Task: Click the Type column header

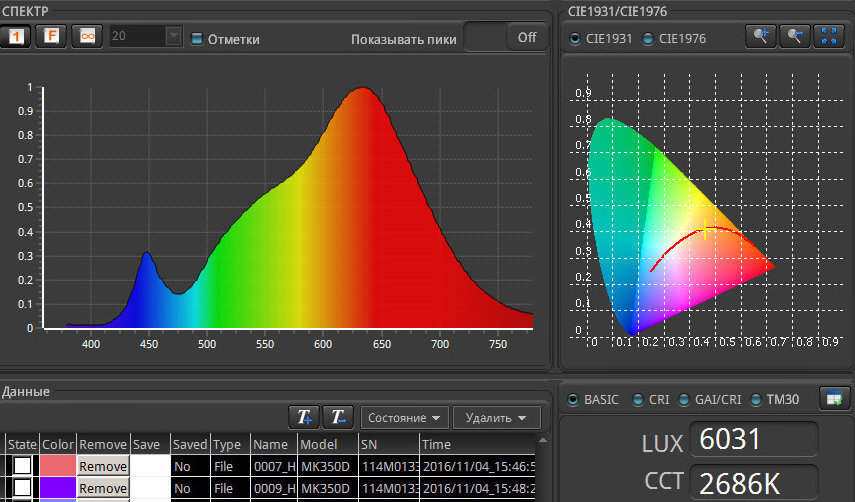Action: click(231, 444)
